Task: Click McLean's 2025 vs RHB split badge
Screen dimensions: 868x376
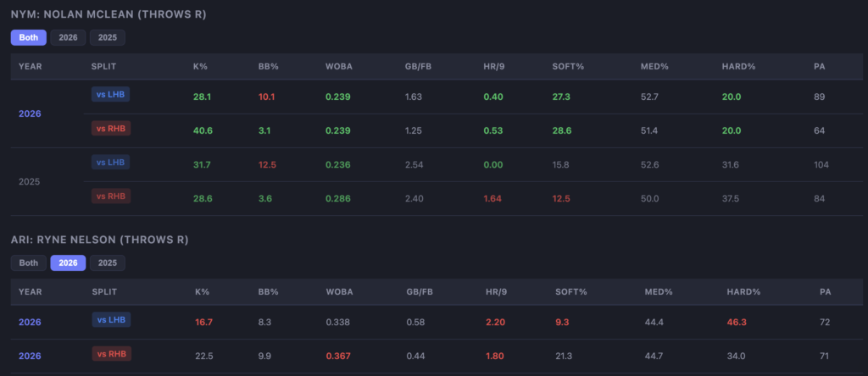Action: pos(111,196)
